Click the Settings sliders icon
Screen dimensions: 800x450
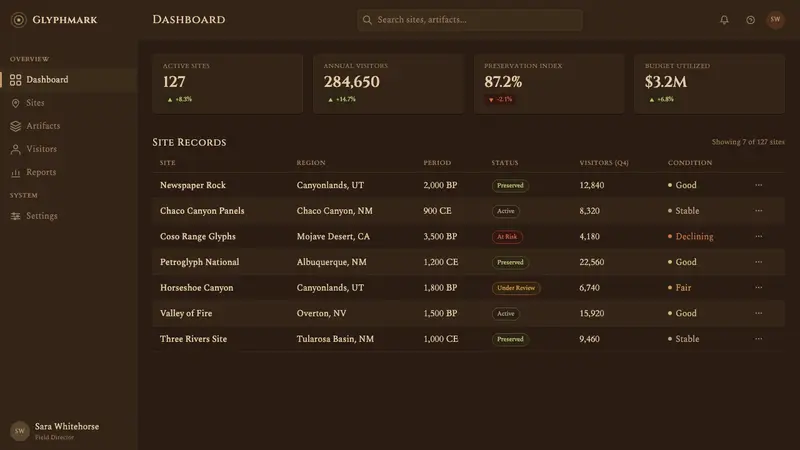[x=15, y=216]
